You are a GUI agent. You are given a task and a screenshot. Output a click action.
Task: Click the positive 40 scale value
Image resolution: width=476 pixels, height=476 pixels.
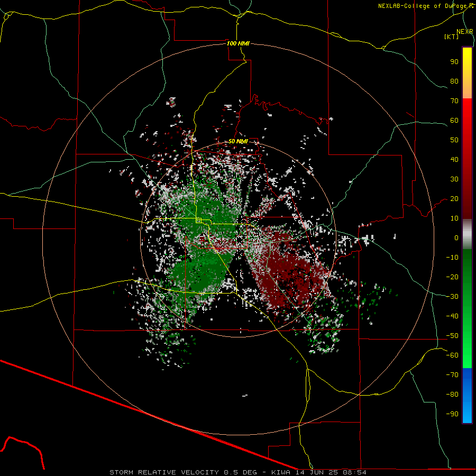[x=454, y=160]
